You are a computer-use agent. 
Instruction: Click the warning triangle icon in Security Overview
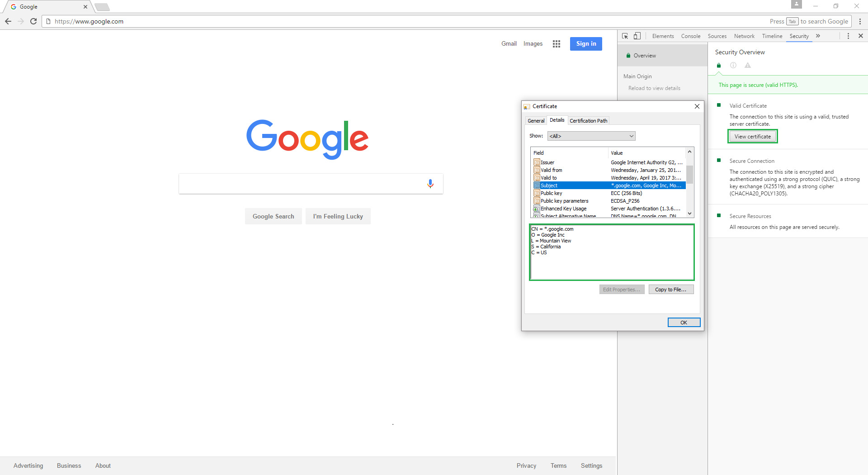click(748, 65)
